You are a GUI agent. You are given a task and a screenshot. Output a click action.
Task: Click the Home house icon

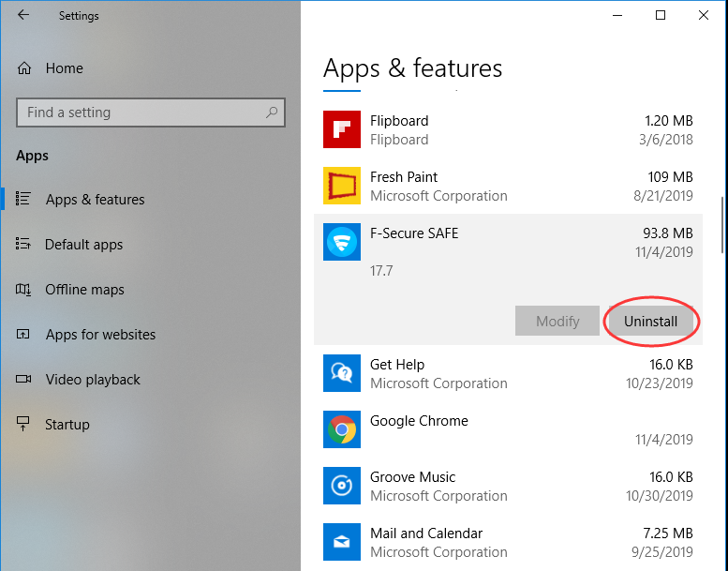point(24,68)
